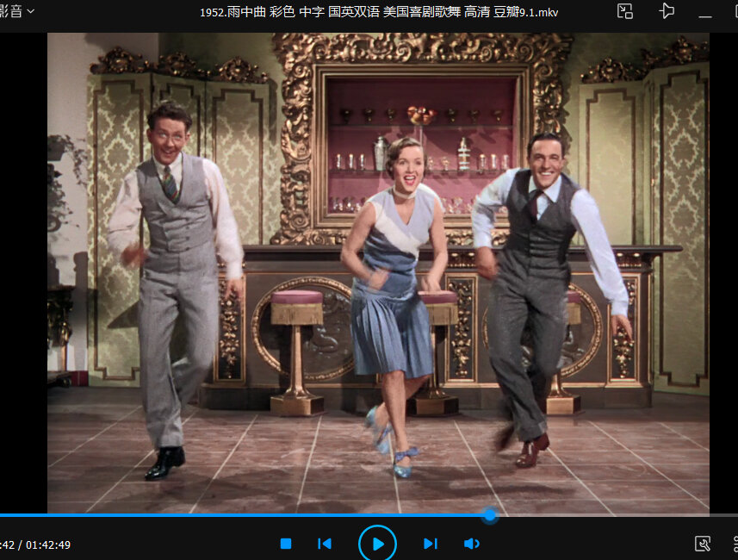Click the 01:42:49 total duration text

[x=48, y=545]
